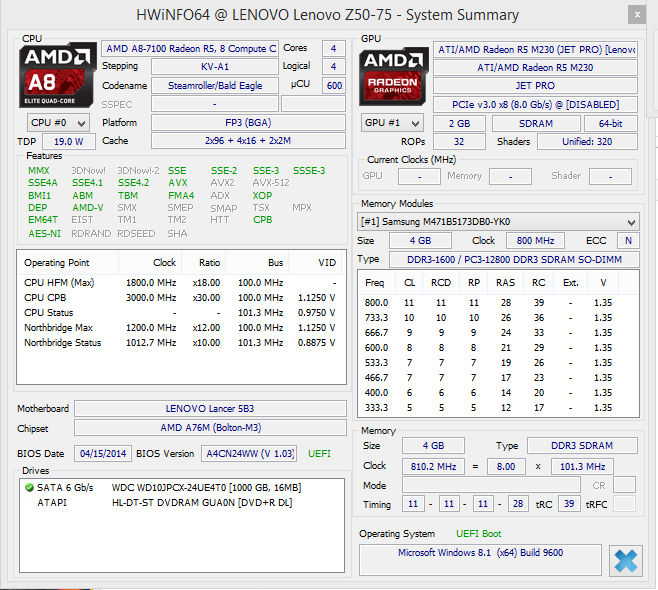Click the Cache field 2x96 + 4x16 + 2x2M
This screenshot has height=590, width=658.
point(248,141)
